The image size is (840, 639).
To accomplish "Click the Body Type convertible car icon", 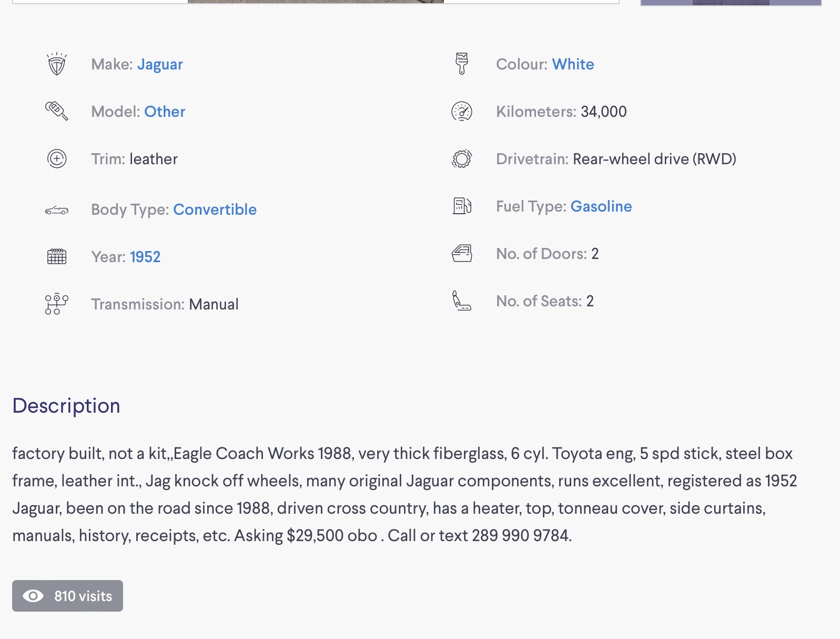I will pos(57,211).
